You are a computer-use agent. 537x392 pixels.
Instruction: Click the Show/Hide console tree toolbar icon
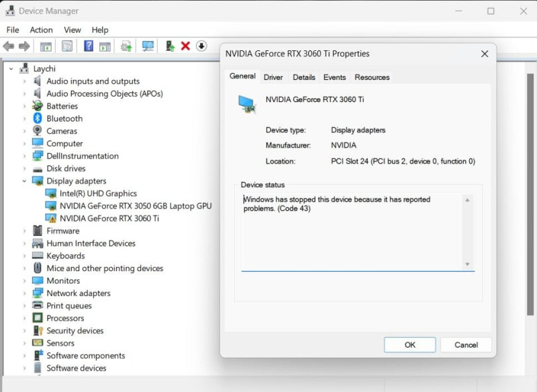tap(46, 46)
